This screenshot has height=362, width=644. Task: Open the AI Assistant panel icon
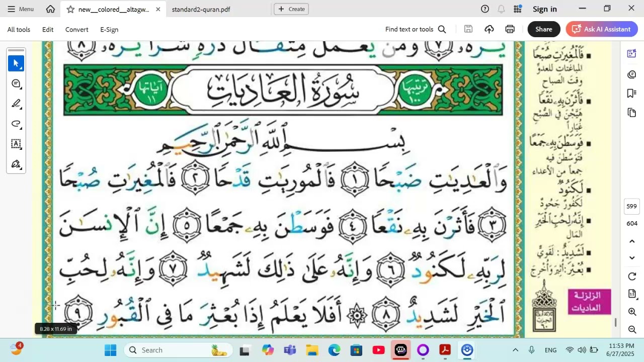[632, 54]
